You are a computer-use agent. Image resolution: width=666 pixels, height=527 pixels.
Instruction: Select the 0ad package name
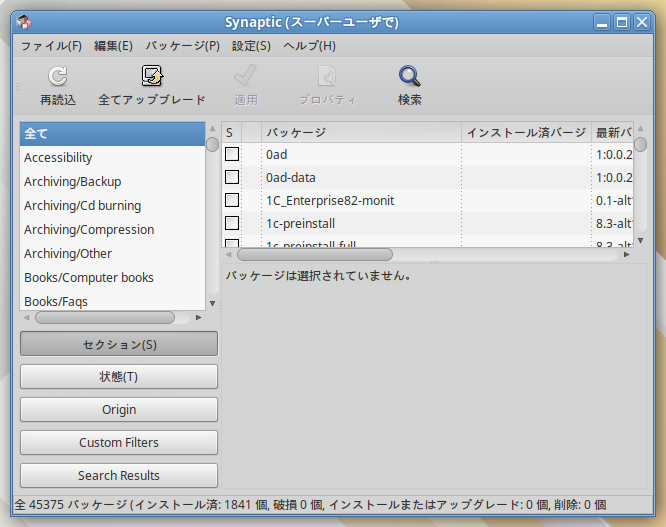tap(277, 155)
